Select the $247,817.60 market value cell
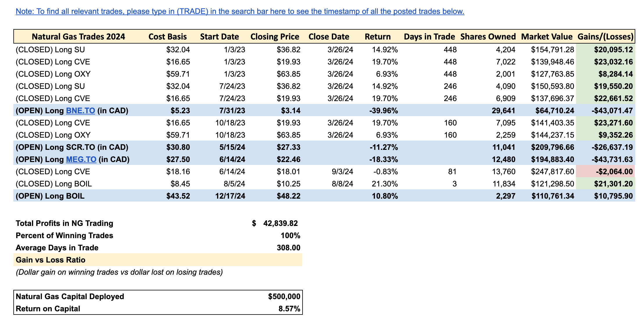644x327 pixels. point(553,172)
